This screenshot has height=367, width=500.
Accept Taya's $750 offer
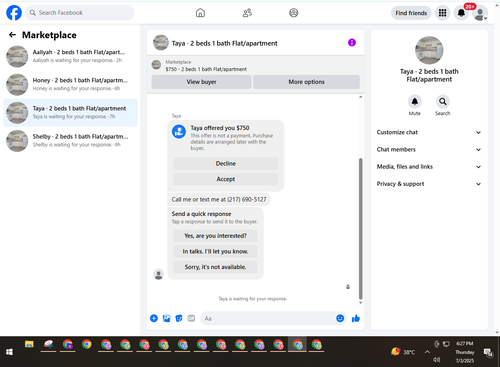click(226, 179)
